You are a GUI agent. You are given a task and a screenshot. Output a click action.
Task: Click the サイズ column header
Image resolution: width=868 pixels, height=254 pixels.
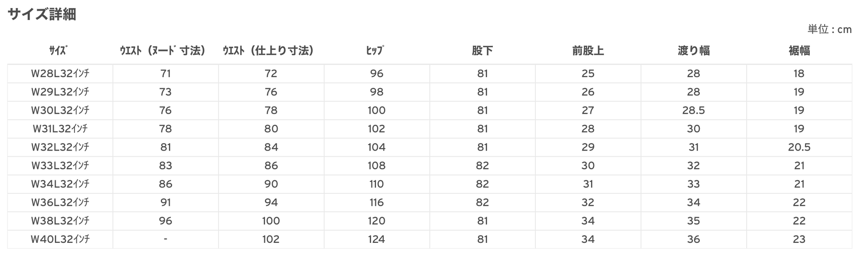point(58,51)
